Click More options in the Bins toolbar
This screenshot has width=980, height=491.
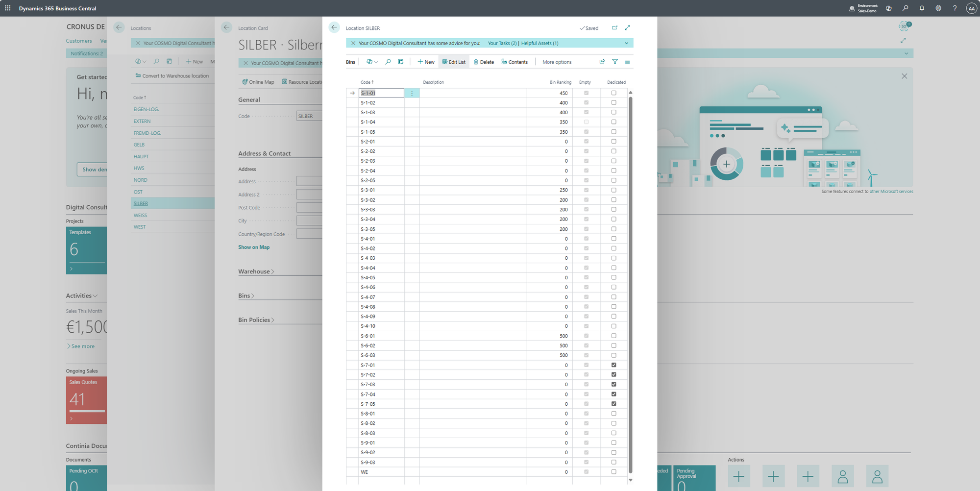coord(557,62)
